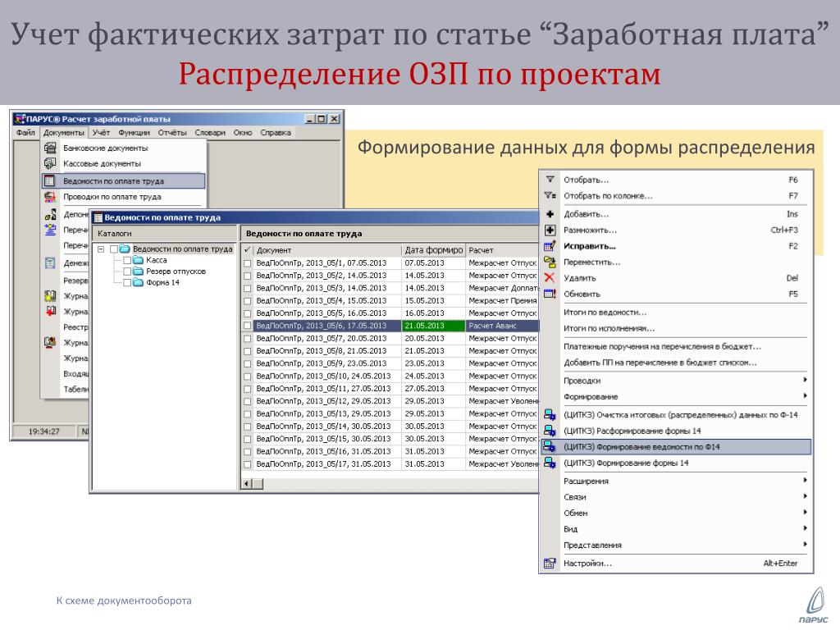Check the box for ВедПоОплТр 2013_05/6
This screenshot has height=630, width=840.
pos(248,326)
